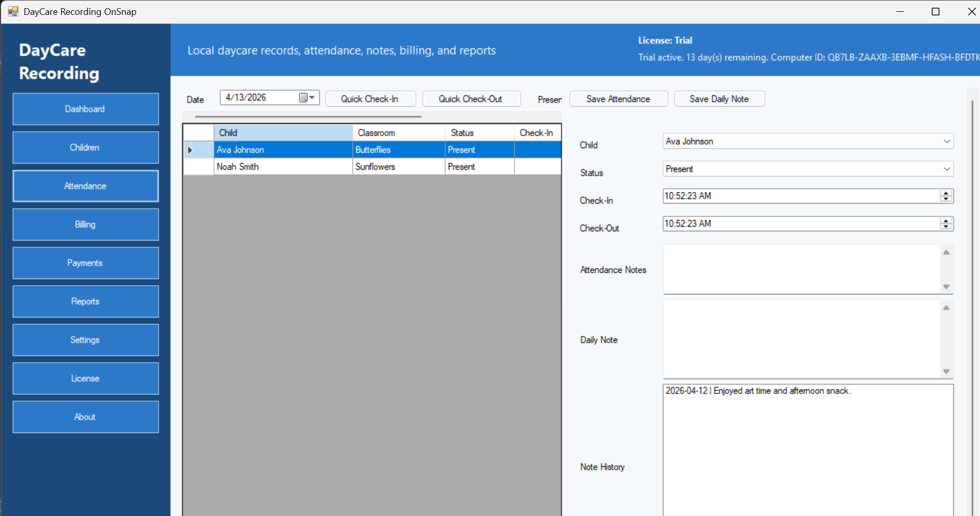Click the Check-In time up spinner arrow
Viewport: 980px width, 516px height.
(x=946, y=193)
